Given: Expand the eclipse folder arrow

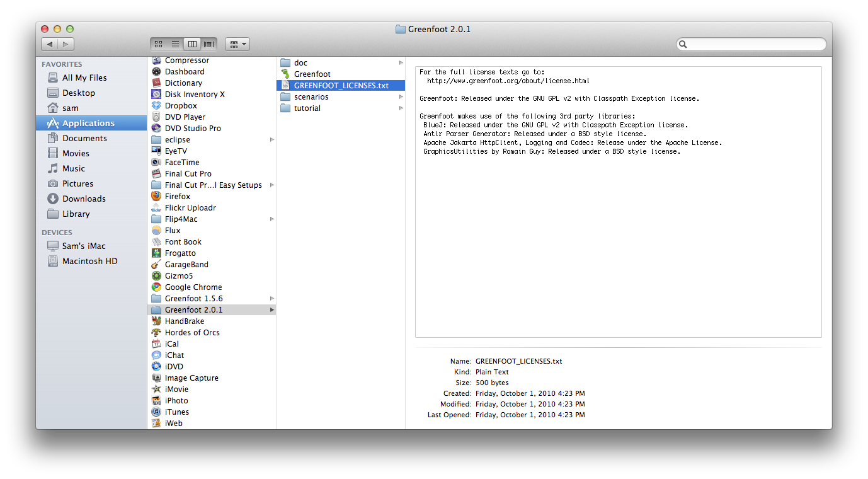Looking at the screenshot, I should pyautogui.click(x=272, y=140).
